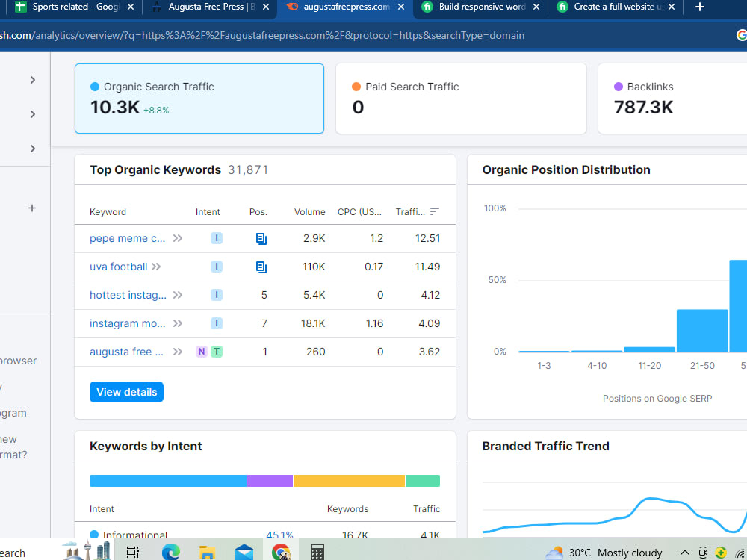Viewport: 747px width, 560px height.
Task: Select the Paid Search Traffic card
Action: click(461, 99)
